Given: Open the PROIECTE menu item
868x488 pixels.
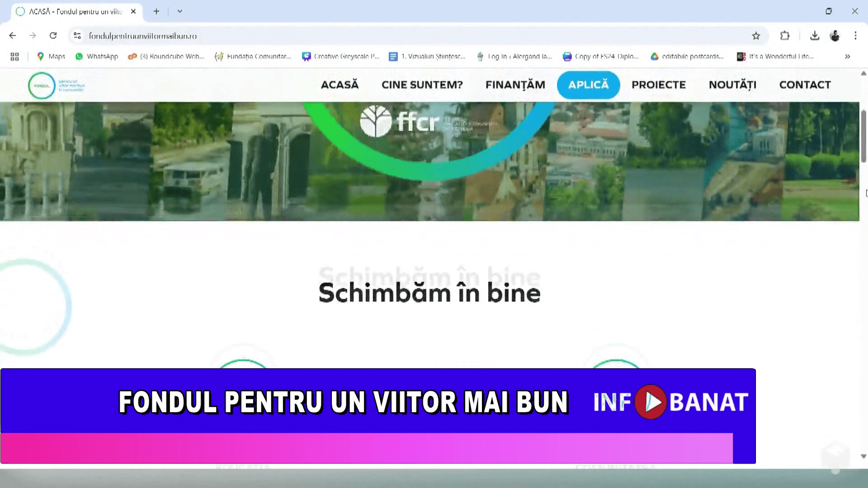Looking at the screenshot, I should (659, 85).
